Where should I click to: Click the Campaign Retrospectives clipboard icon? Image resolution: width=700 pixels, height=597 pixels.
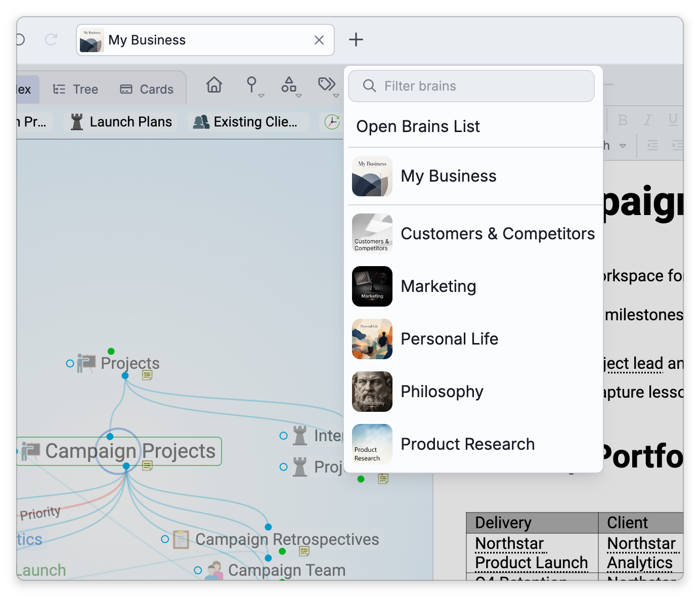click(x=181, y=539)
